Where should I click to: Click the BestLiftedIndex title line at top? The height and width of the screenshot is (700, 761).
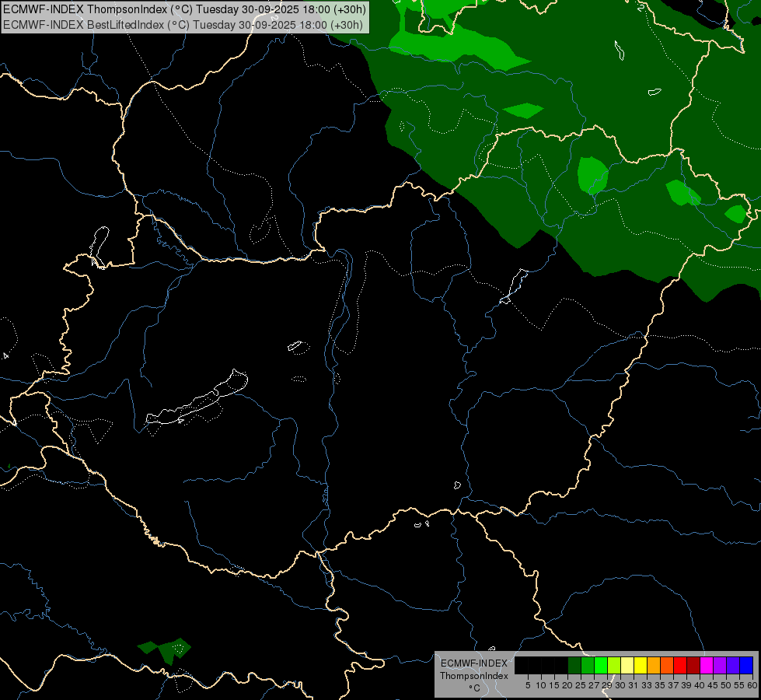pos(183,25)
